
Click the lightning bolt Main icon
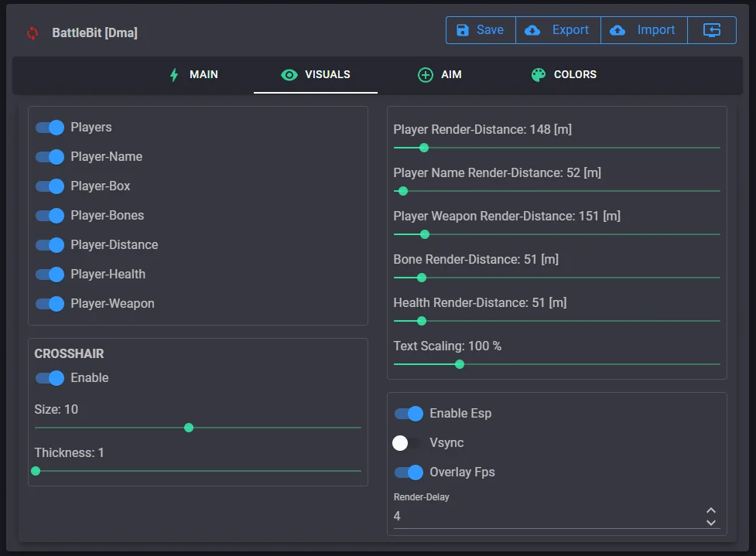click(174, 75)
